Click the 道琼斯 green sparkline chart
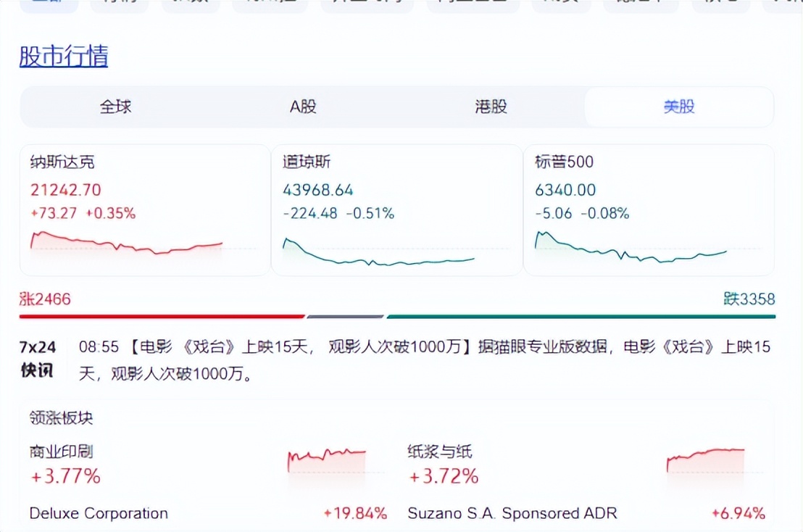This screenshot has height=532, width=803. 378,253
